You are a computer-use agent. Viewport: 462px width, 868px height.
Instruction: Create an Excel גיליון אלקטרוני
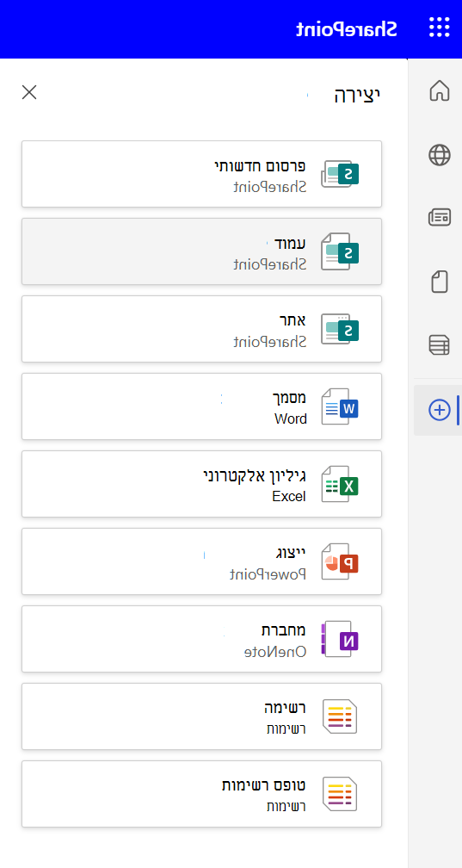201,484
